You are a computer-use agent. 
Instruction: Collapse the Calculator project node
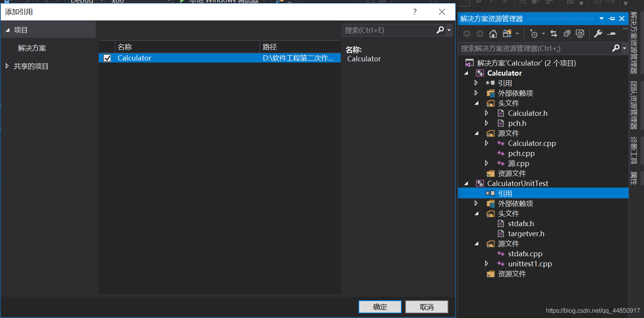coord(466,73)
